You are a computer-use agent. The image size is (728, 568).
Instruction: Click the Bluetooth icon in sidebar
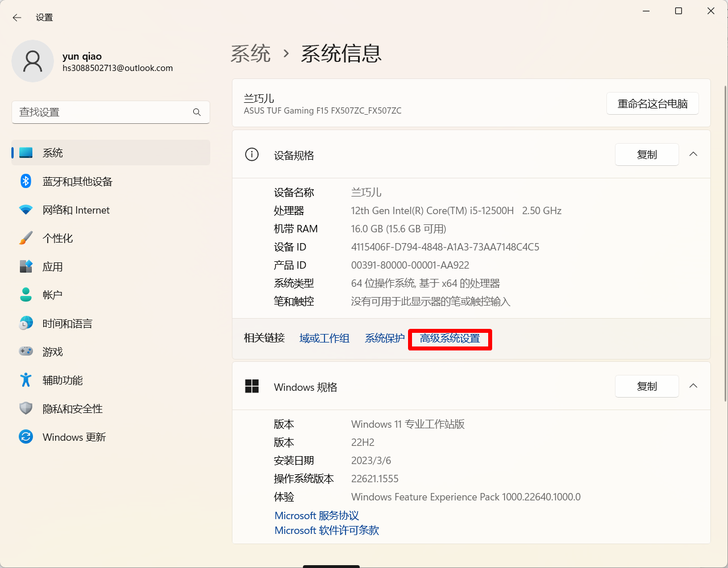tap(26, 181)
